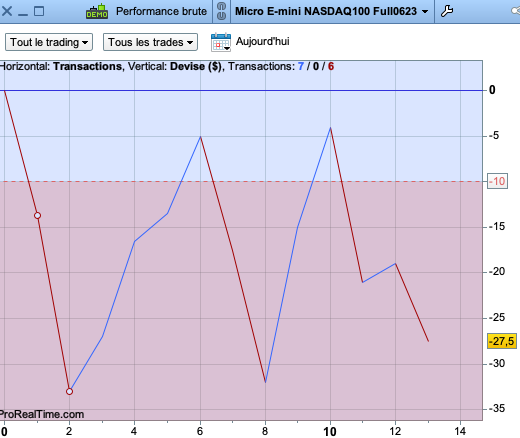
Task: Click the yellow -27,5 current value label
Action: coord(502,341)
